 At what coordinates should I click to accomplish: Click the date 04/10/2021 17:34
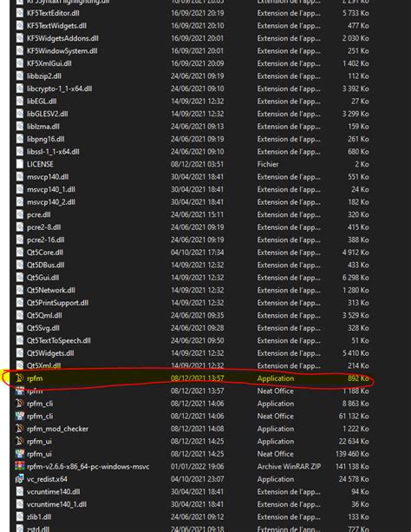point(198,253)
